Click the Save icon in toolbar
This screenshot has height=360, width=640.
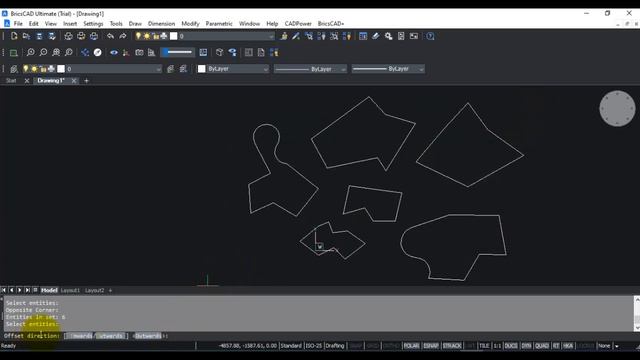click(x=39, y=36)
